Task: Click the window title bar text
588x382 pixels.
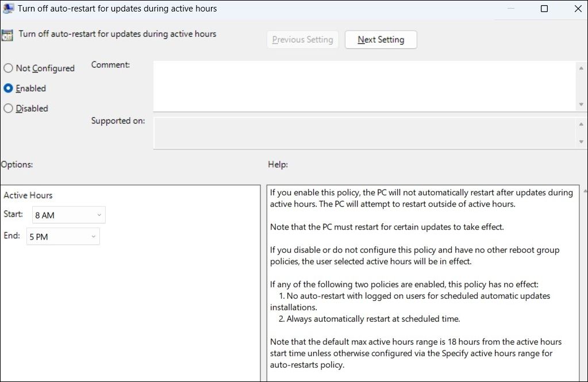Action: tap(117, 9)
